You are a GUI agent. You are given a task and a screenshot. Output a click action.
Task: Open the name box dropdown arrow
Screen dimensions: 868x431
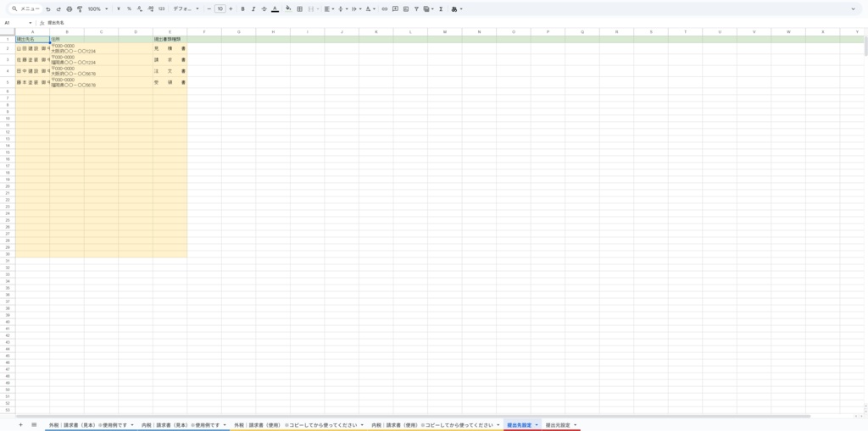click(x=31, y=23)
